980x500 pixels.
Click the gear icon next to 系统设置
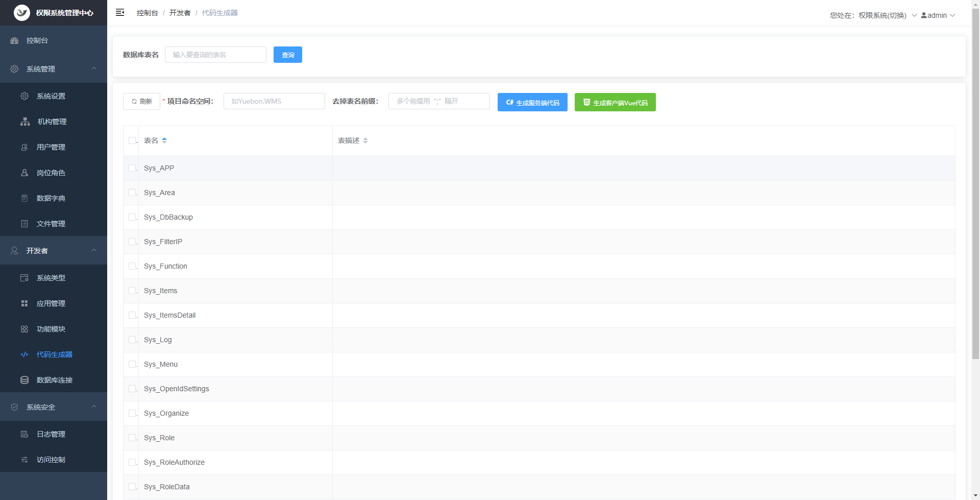(24, 96)
